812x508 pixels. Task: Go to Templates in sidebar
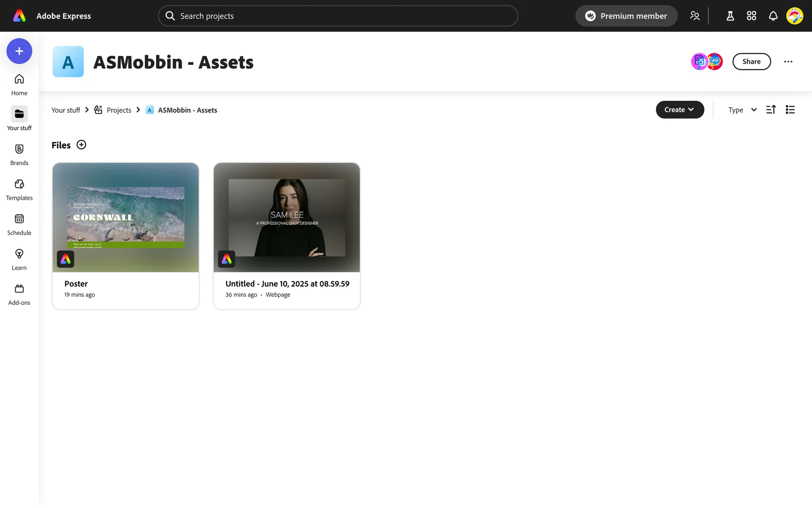pyautogui.click(x=19, y=189)
